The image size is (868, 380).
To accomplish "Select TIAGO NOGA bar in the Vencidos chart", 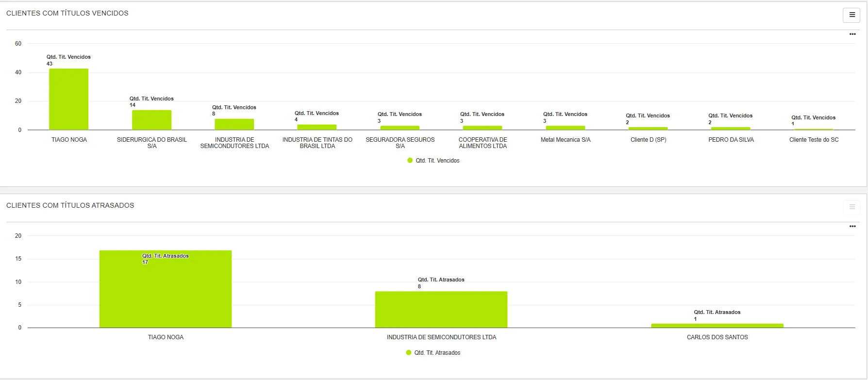I will point(69,99).
